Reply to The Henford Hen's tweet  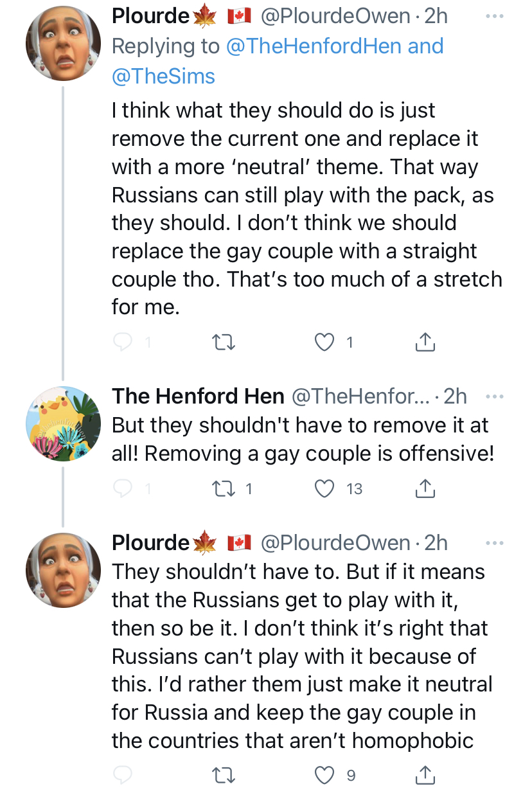123,489
